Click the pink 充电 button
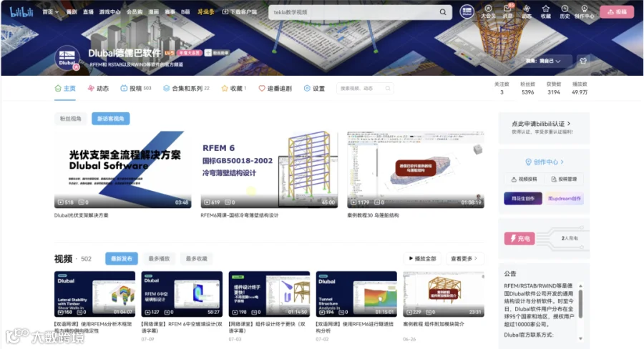Image resolution: width=644 pixels, height=349 pixels. 519,239
